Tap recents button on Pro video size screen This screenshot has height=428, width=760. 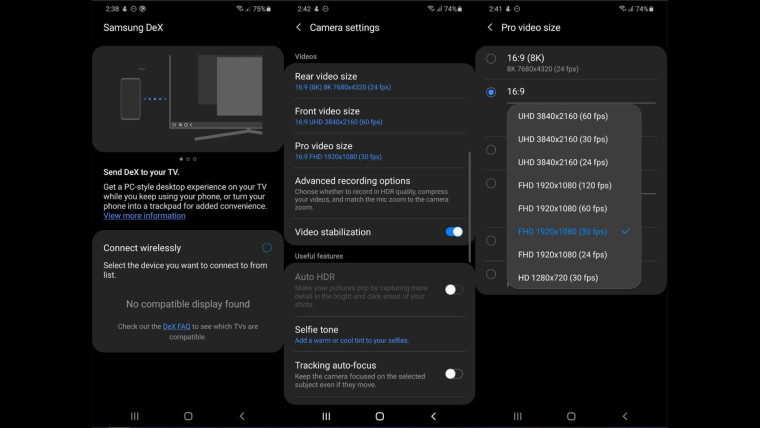point(518,416)
